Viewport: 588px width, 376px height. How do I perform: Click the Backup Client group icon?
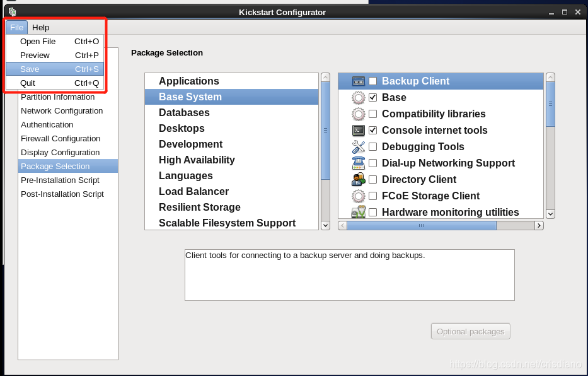358,81
